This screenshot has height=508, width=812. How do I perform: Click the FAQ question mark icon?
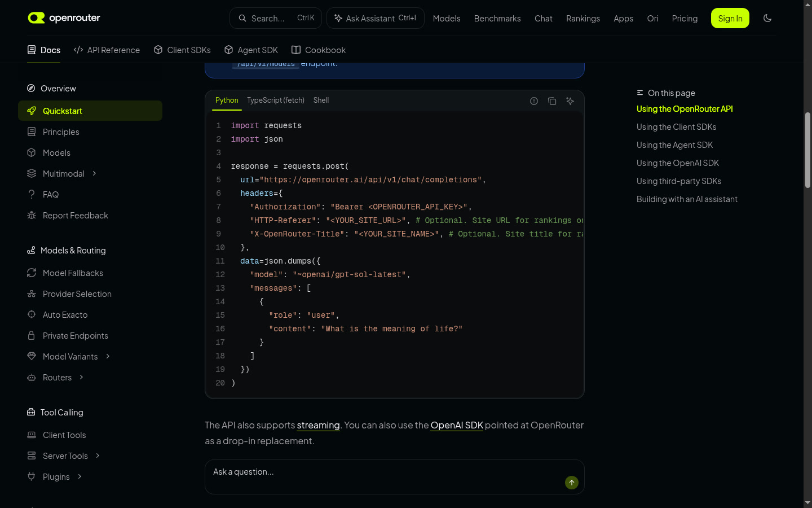pyautogui.click(x=32, y=194)
